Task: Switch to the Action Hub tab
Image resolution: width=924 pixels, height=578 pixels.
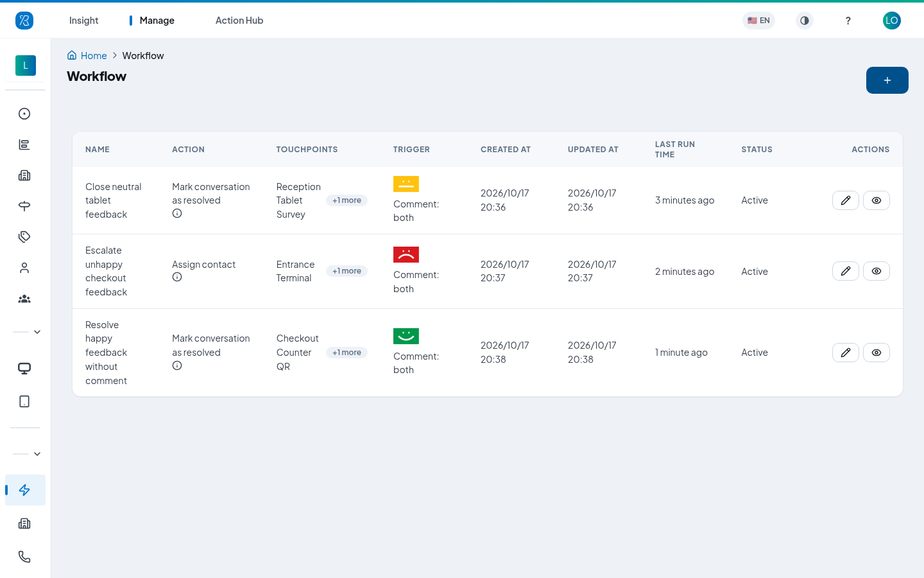Action: (239, 21)
